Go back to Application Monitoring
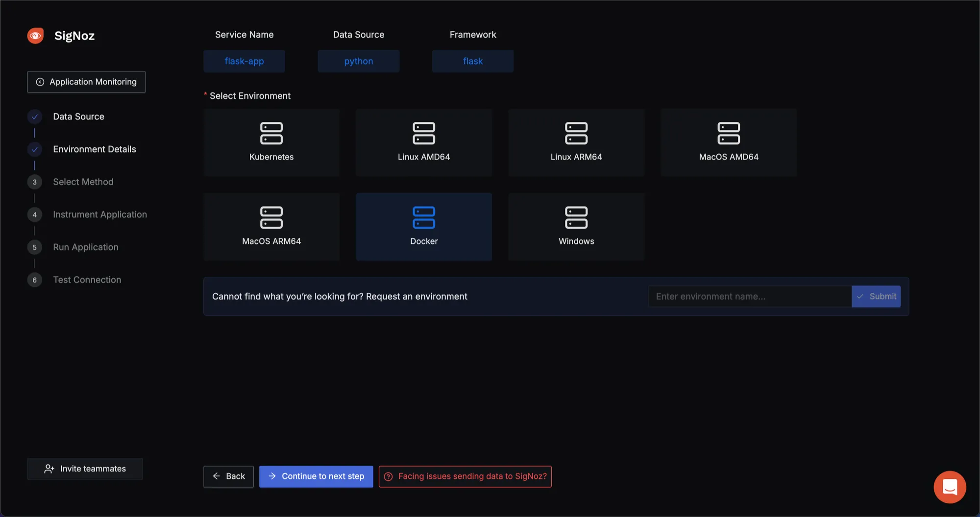980x517 pixels. [86, 82]
